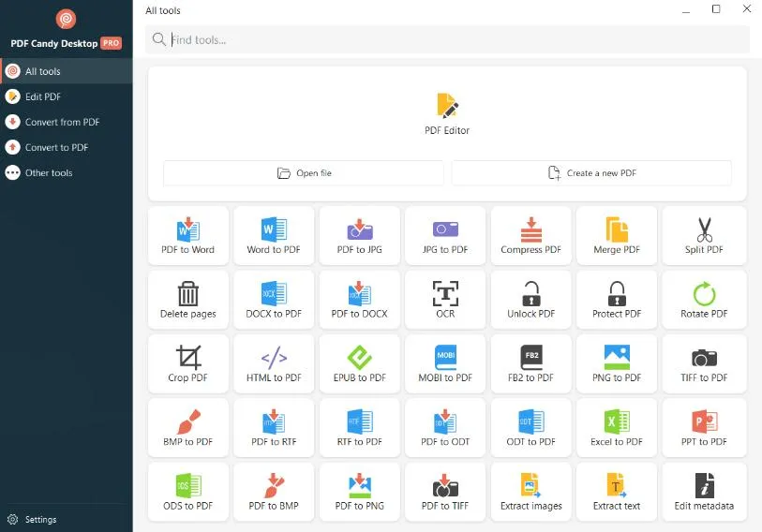
Task: Open the Delete pages tool
Action: [x=188, y=300]
